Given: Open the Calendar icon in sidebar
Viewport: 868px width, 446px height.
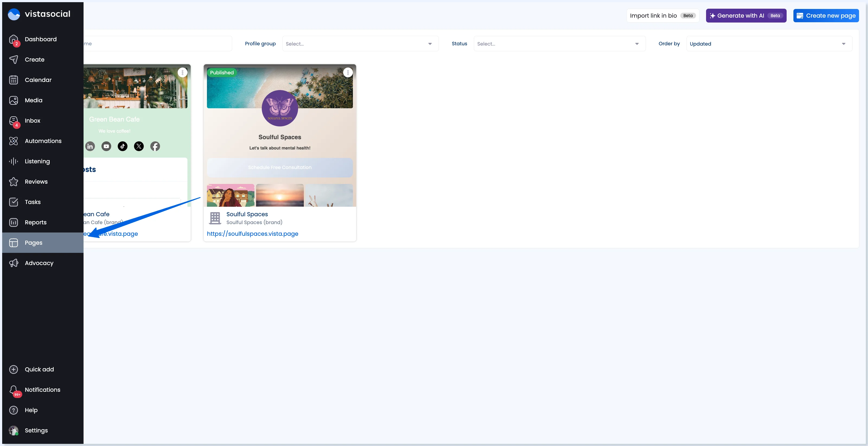Looking at the screenshot, I should pos(14,80).
